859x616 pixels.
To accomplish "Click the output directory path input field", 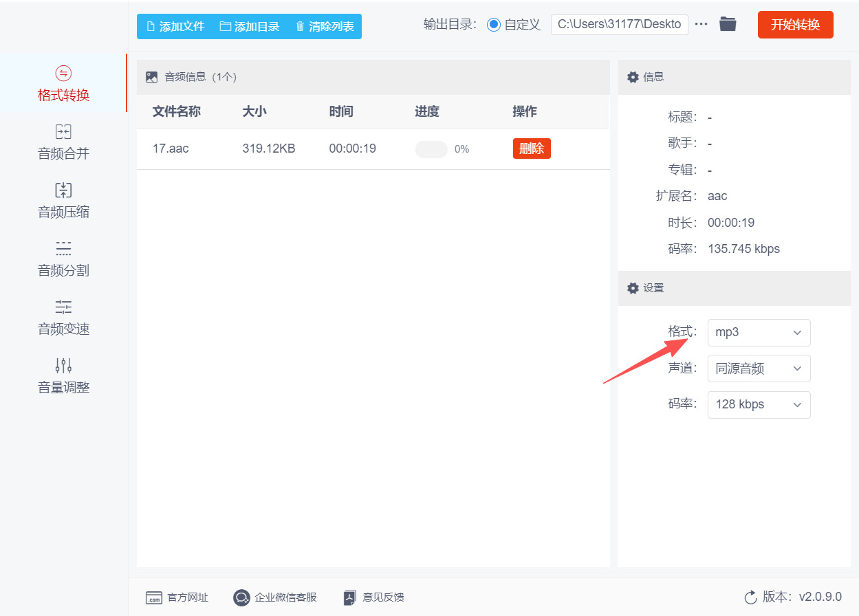I will 618,23.
